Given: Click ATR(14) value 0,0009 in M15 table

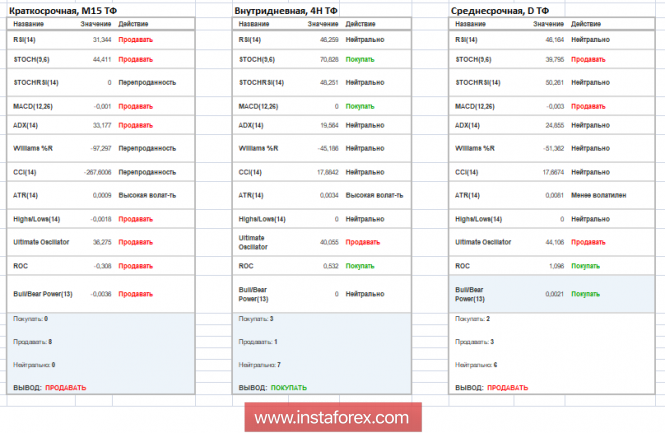Looking at the screenshot, I should coord(102,196).
